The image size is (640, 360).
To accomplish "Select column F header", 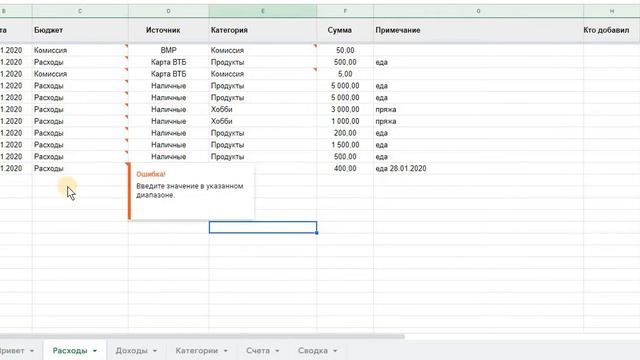I will point(345,11).
